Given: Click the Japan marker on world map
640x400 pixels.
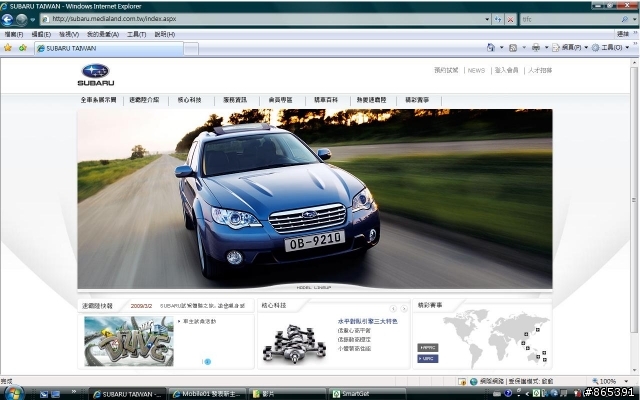Looking at the screenshot, I should [x=538, y=330].
